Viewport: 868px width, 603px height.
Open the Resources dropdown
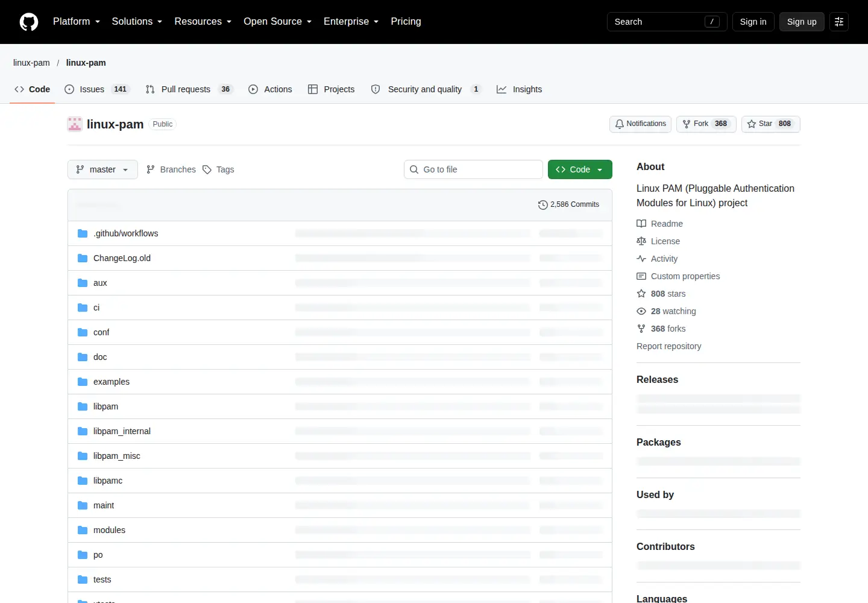click(203, 21)
